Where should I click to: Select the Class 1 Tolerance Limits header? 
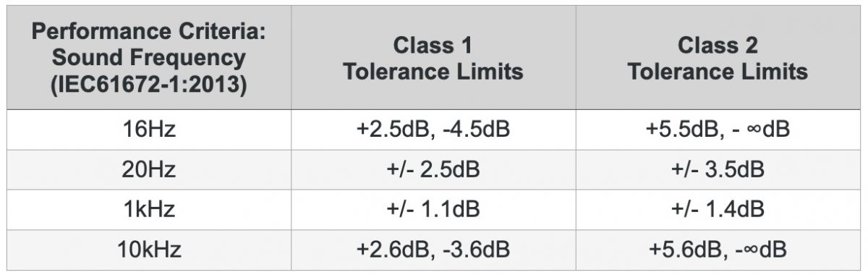point(433,58)
